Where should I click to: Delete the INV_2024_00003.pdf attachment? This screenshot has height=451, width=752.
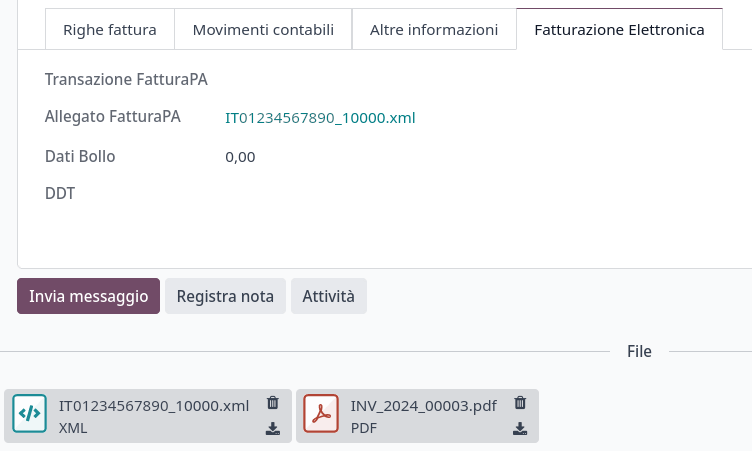coord(520,403)
